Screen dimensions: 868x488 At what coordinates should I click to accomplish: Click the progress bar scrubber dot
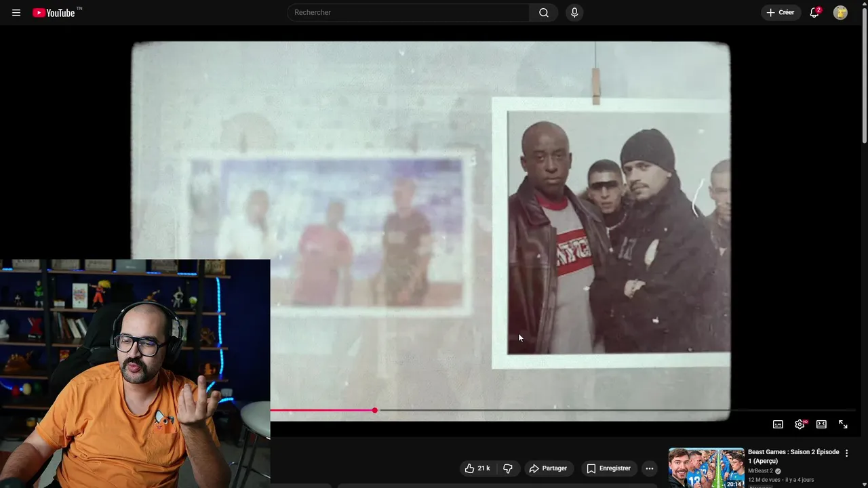click(x=374, y=410)
